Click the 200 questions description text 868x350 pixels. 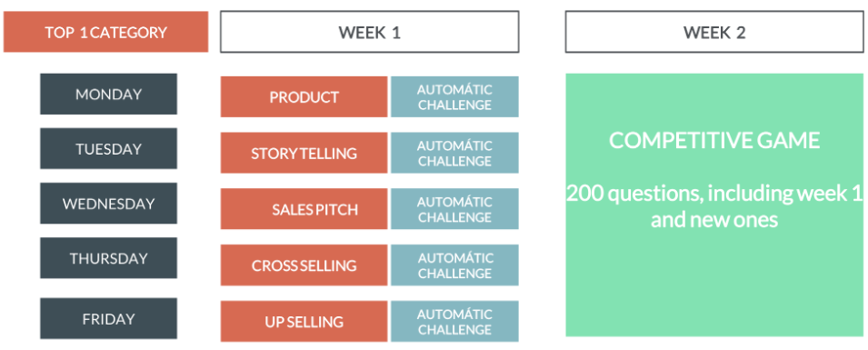(x=714, y=206)
